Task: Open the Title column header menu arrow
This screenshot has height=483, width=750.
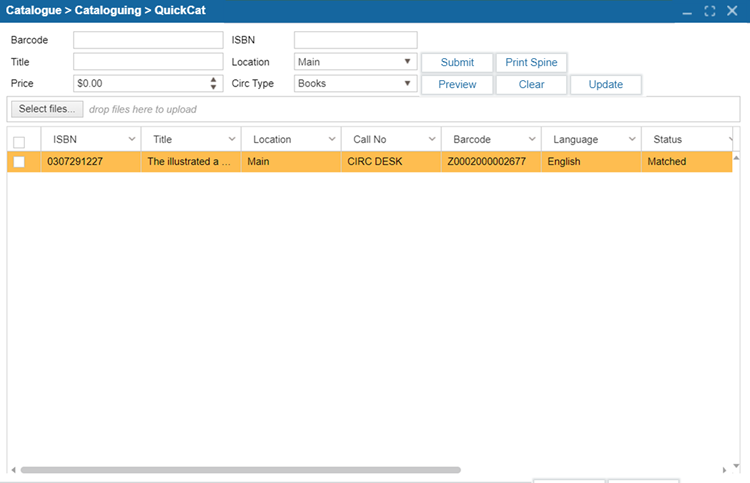Action: 232,139
